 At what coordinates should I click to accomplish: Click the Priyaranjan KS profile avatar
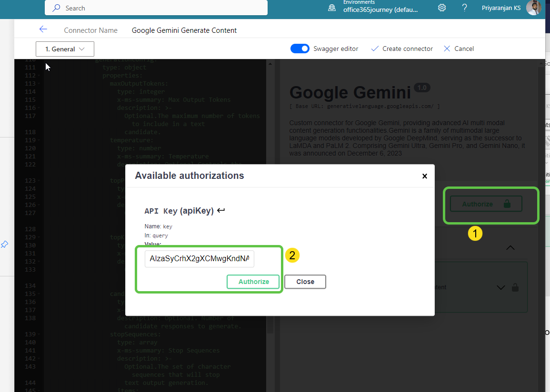[534, 8]
